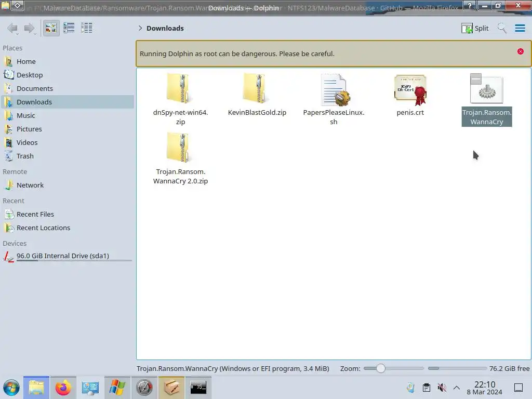Open Documents in Places panel
Image resolution: width=532 pixels, height=399 pixels.
coord(68,88)
